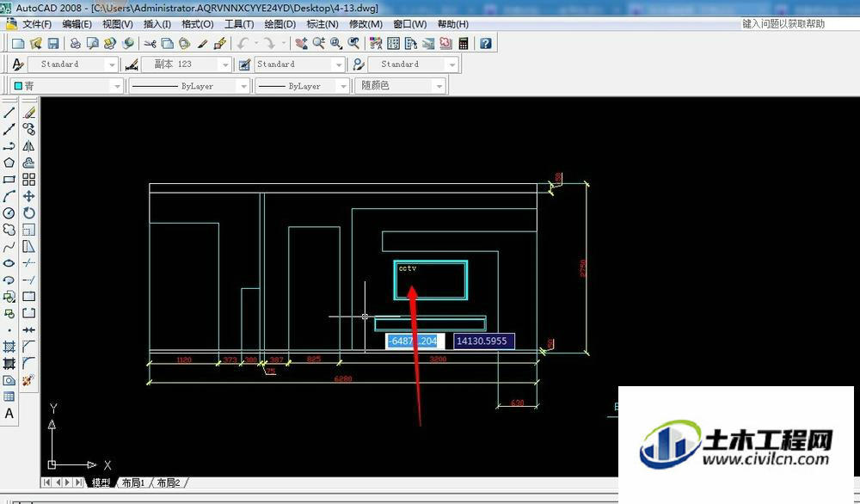Click the Help question mark icon

pyautogui.click(x=485, y=43)
